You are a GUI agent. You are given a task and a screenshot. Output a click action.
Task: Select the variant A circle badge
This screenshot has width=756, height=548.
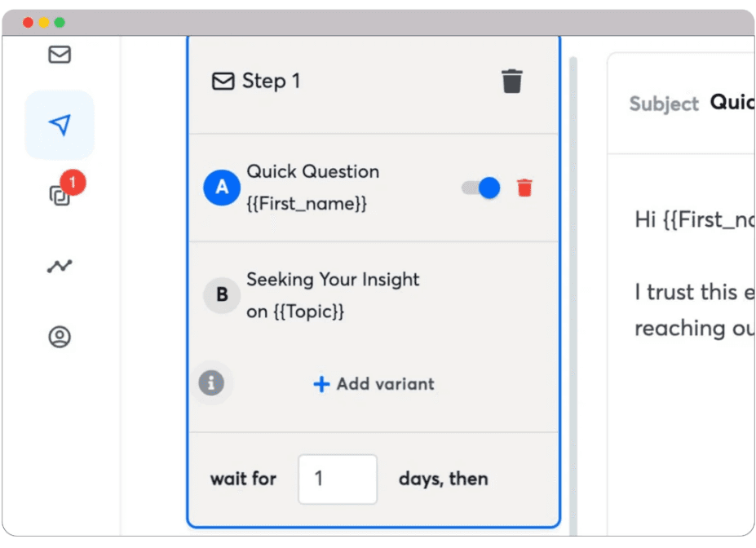coord(221,188)
